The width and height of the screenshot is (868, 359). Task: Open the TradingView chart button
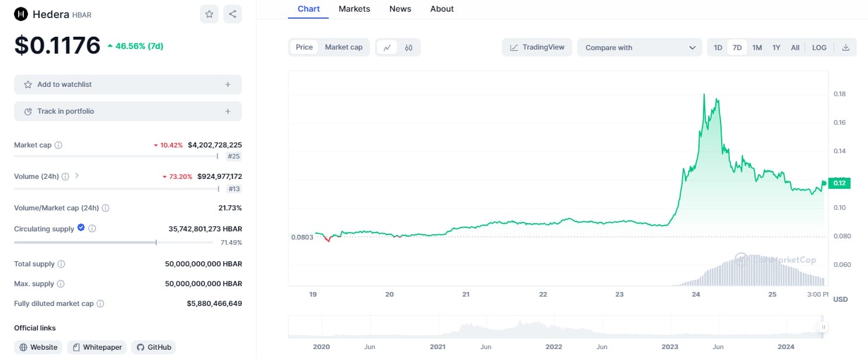coord(537,47)
